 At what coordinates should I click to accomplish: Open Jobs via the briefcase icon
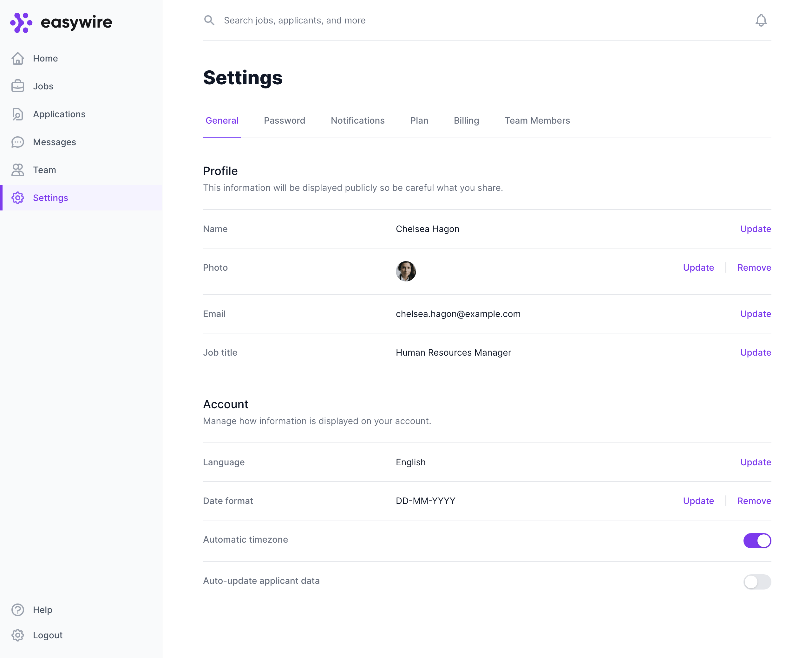click(17, 86)
